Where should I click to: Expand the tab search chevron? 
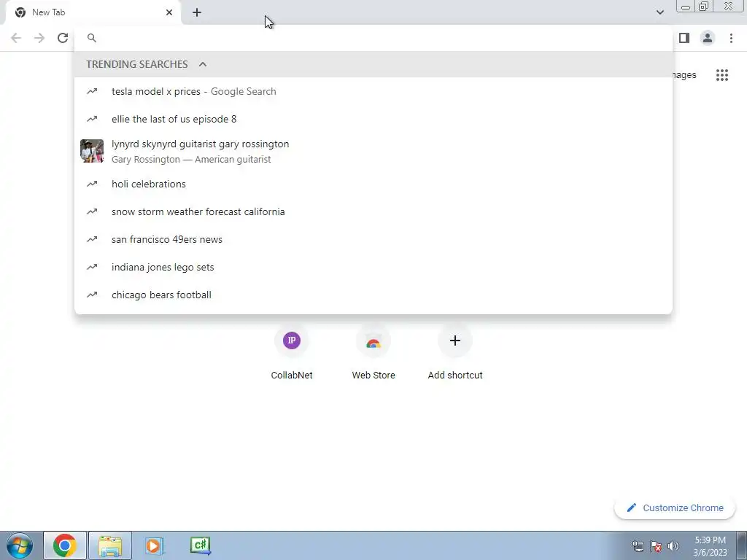tap(659, 12)
